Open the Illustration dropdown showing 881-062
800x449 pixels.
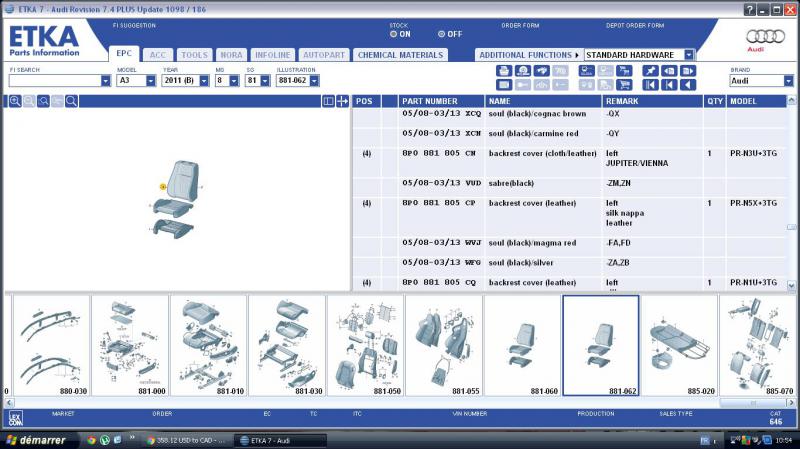[x=314, y=81]
